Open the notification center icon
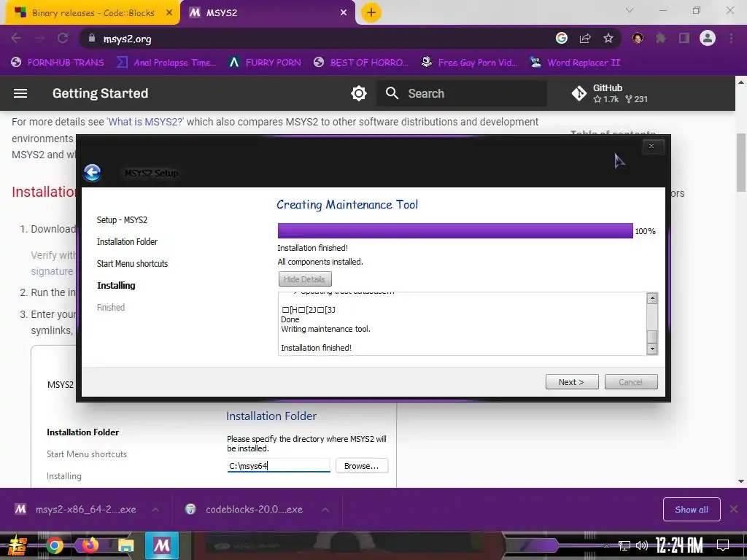 tap(723, 545)
